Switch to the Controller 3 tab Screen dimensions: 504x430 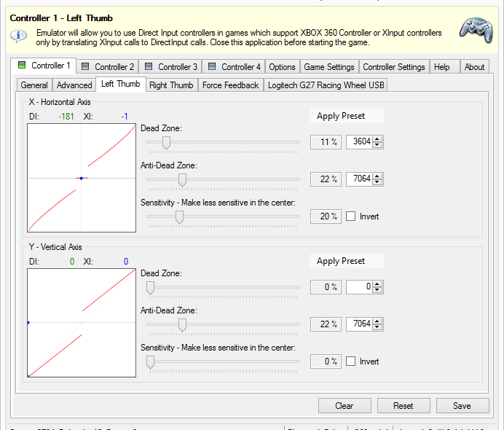171,67
